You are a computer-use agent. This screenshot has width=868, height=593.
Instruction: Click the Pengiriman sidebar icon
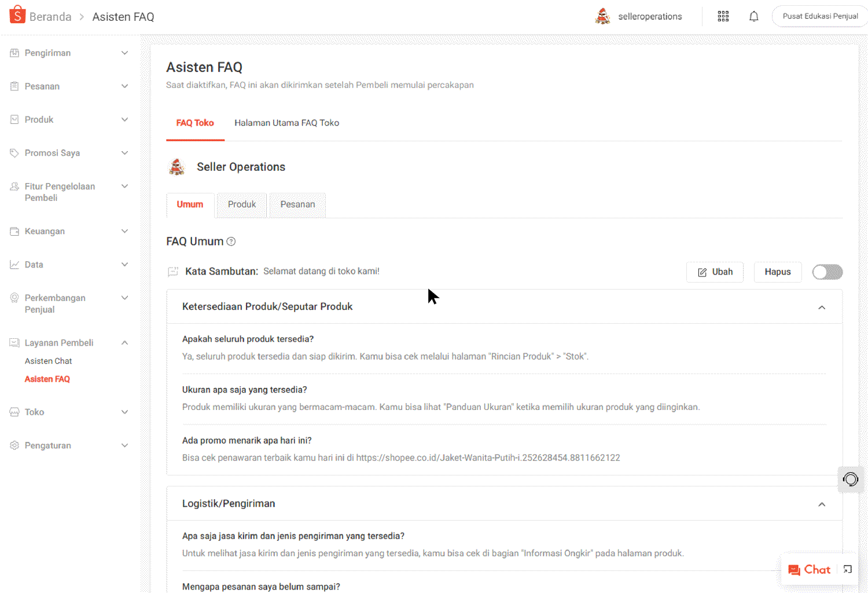coord(14,53)
